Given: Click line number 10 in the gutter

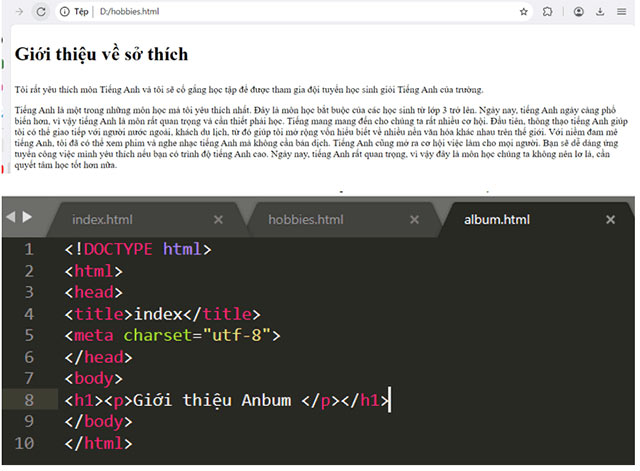Looking at the screenshot, I should pyautogui.click(x=24, y=443).
